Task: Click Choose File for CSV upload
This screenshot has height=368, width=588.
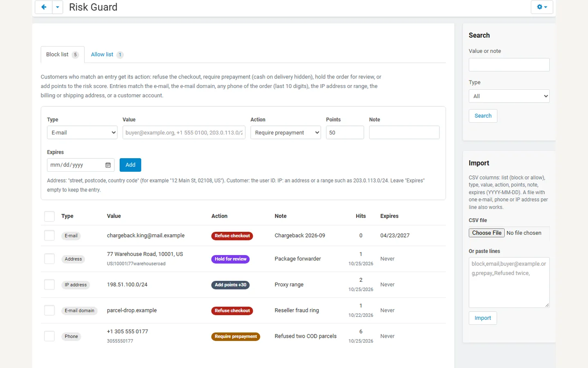Action: pyautogui.click(x=487, y=233)
